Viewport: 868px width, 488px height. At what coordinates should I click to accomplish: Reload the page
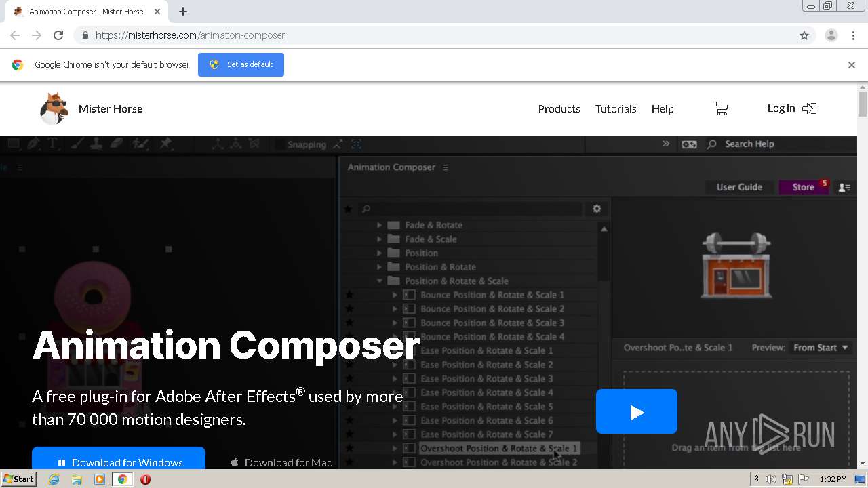coord(58,35)
